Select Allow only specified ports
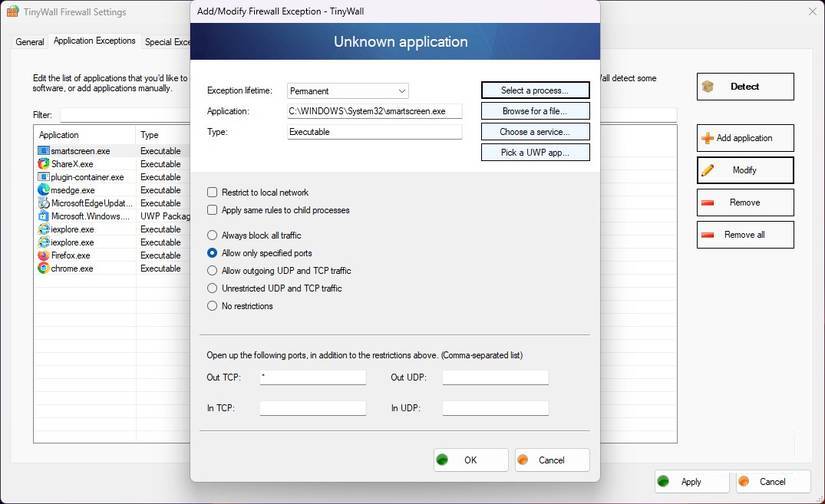The image size is (825, 504). tap(212, 253)
